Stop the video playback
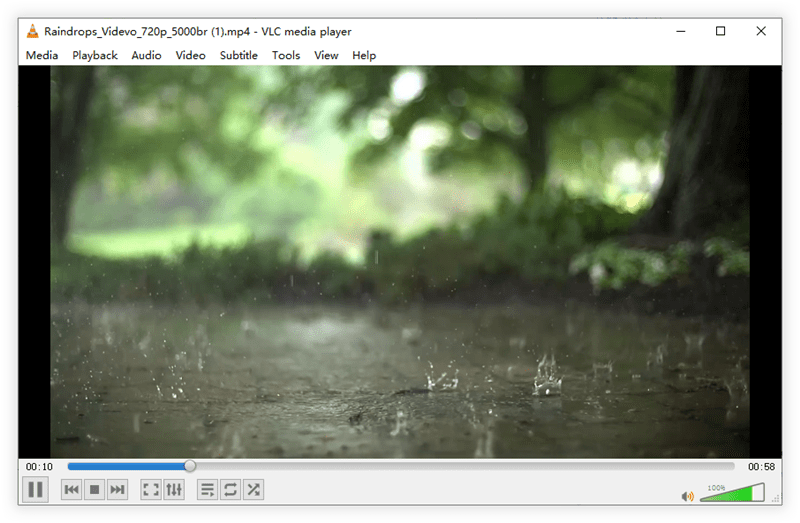Image resolution: width=800 pixels, height=523 pixels. coord(94,489)
